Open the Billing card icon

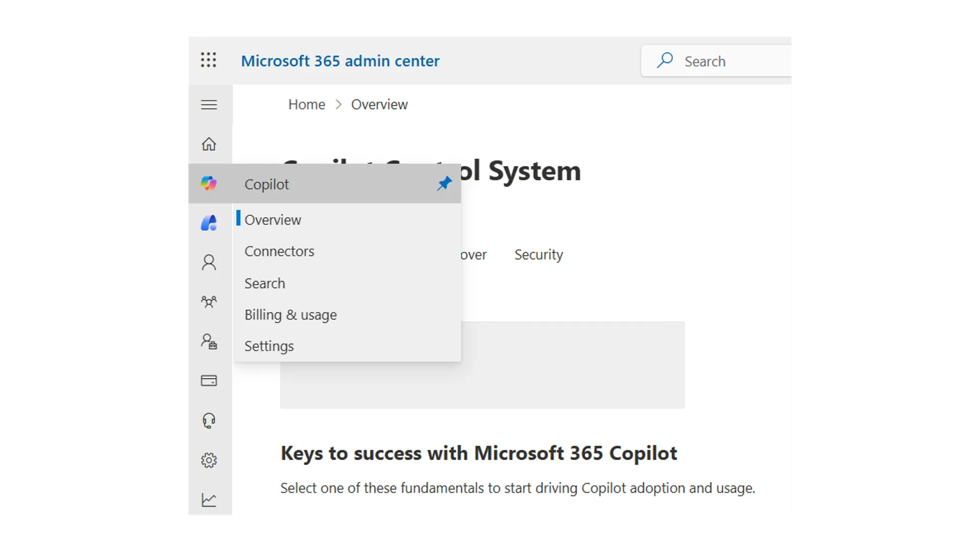209,381
